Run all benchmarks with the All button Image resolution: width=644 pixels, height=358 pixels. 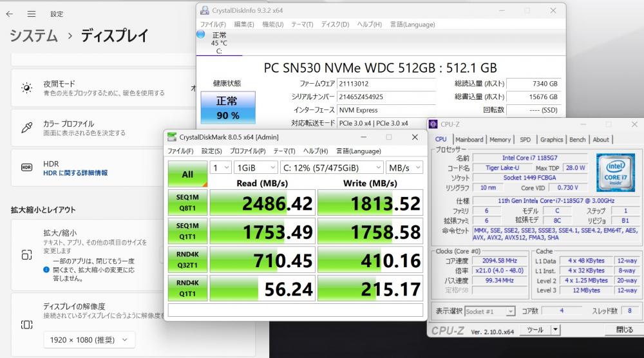coord(187,174)
